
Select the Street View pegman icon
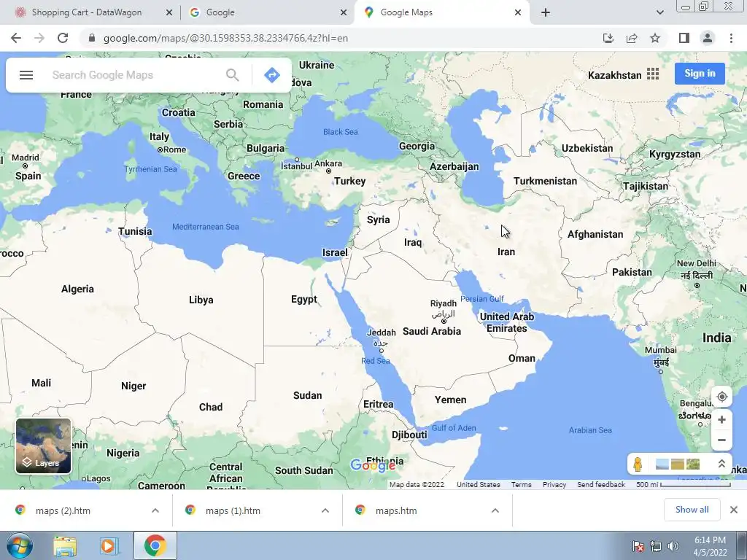click(x=638, y=463)
